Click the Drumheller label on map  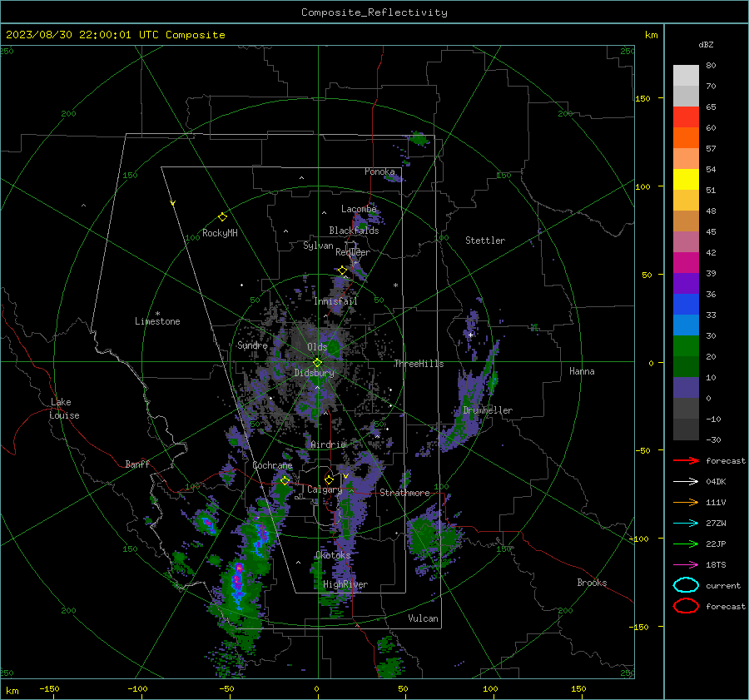[488, 410]
